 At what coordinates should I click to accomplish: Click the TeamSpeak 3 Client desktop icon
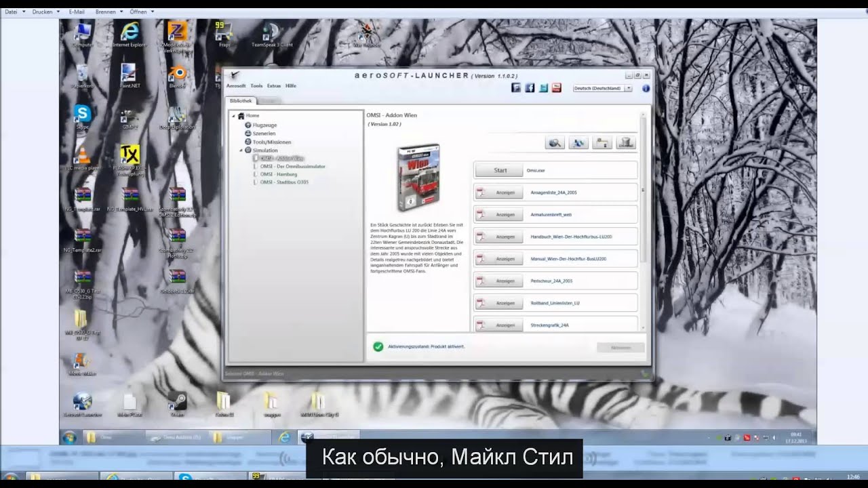click(272, 35)
